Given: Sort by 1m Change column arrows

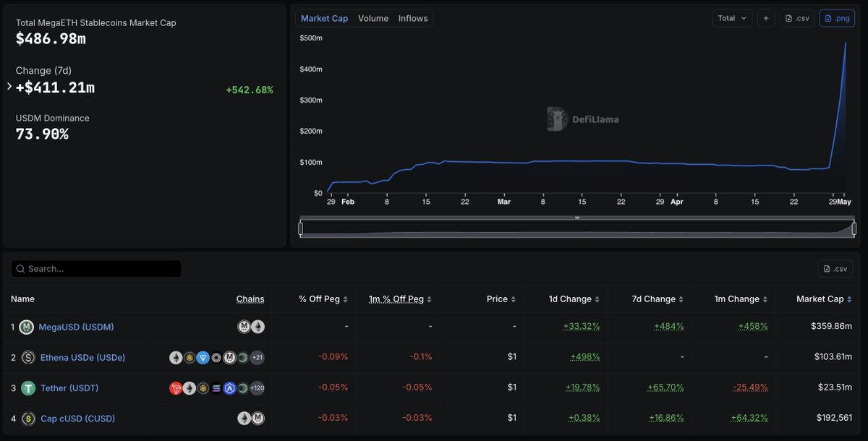Looking at the screenshot, I should (x=765, y=299).
